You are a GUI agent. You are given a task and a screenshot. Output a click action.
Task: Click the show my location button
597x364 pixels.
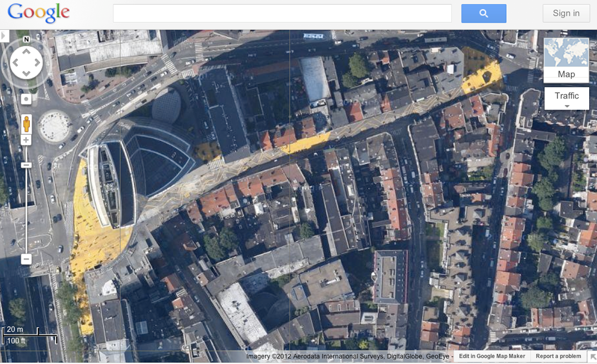[26, 99]
